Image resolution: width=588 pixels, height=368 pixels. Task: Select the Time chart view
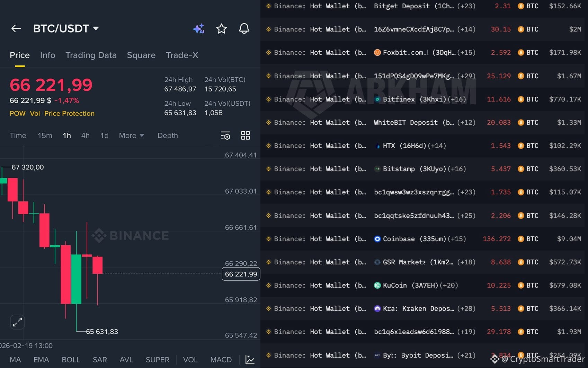click(x=18, y=135)
